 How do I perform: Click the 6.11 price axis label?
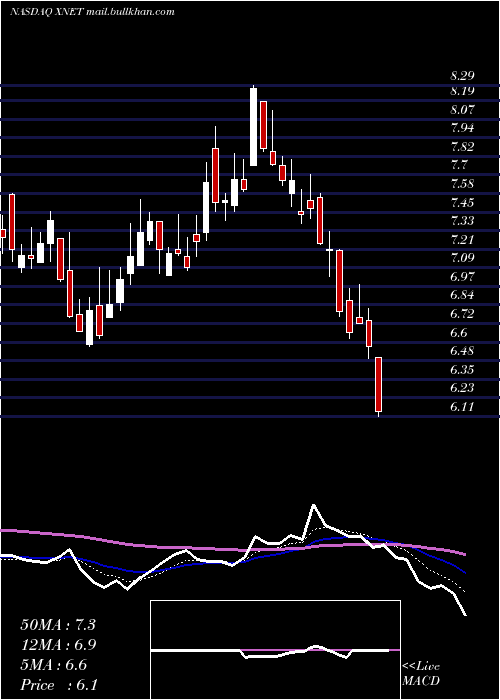[x=462, y=407]
